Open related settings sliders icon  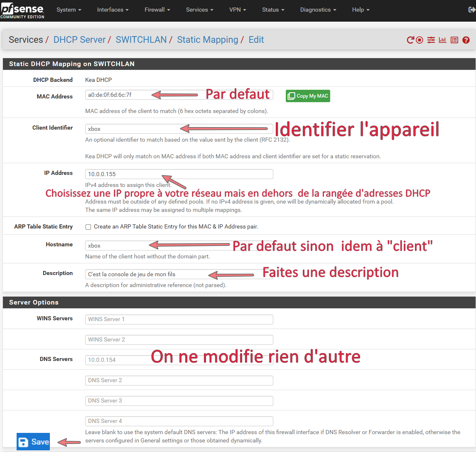coord(431,40)
